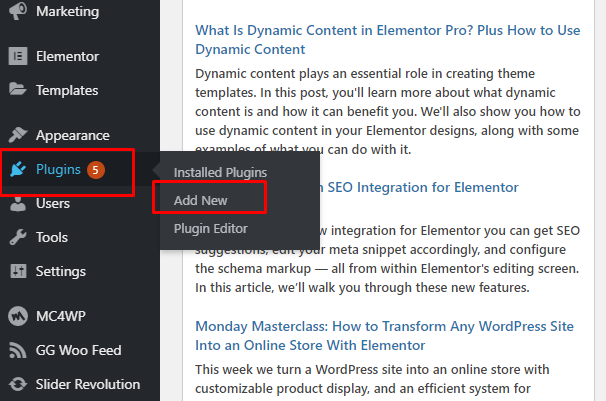Viewport: 606px width, 401px height.
Task: Click the Users person icon
Action: 18,204
